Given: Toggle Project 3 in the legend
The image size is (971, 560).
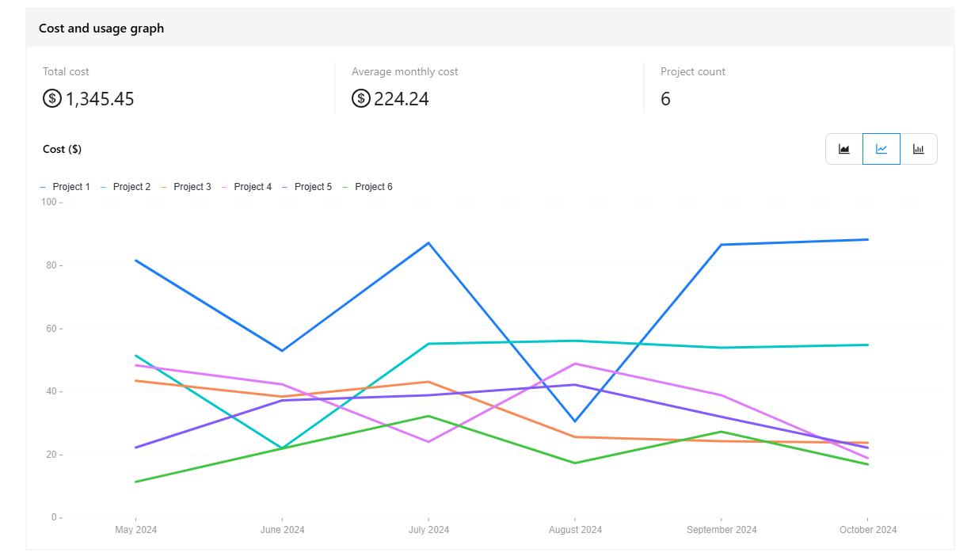Looking at the screenshot, I should pyautogui.click(x=186, y=187).
